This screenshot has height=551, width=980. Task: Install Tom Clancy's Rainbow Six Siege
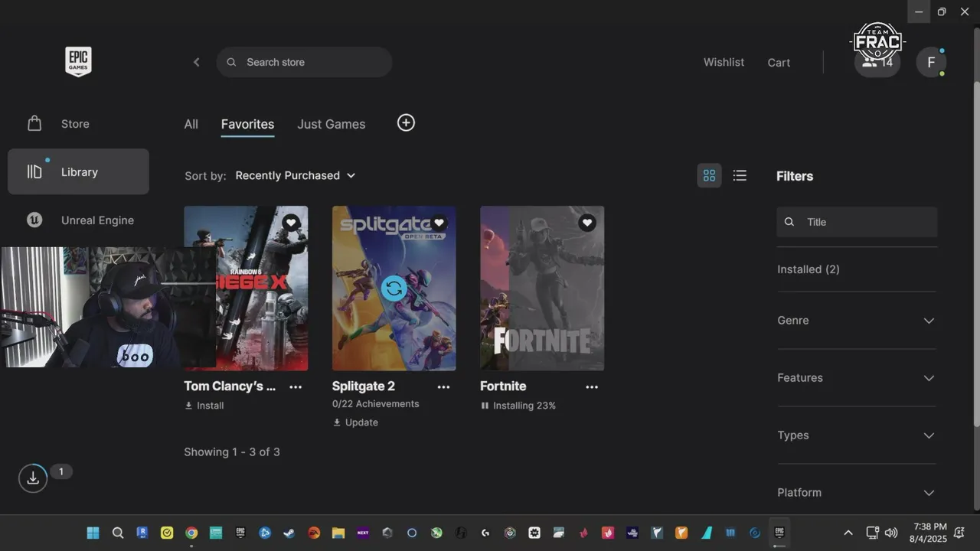204,406
